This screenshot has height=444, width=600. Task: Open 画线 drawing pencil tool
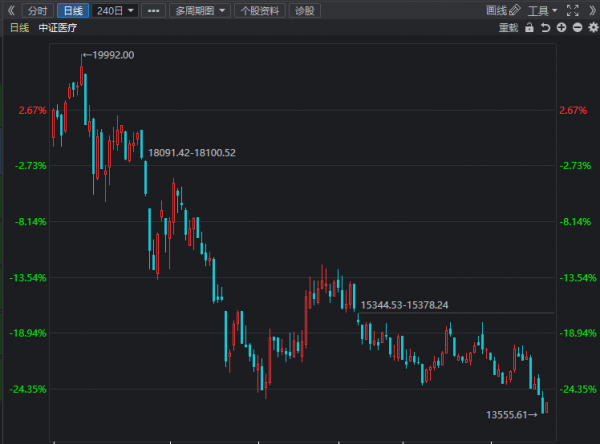click(x=503, y=10)
